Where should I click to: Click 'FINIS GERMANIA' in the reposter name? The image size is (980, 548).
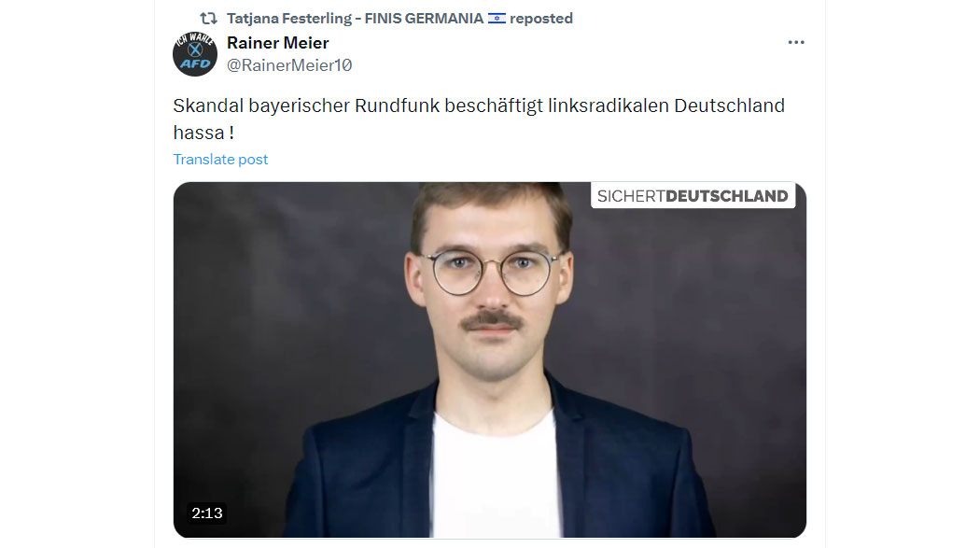[424, 19]
